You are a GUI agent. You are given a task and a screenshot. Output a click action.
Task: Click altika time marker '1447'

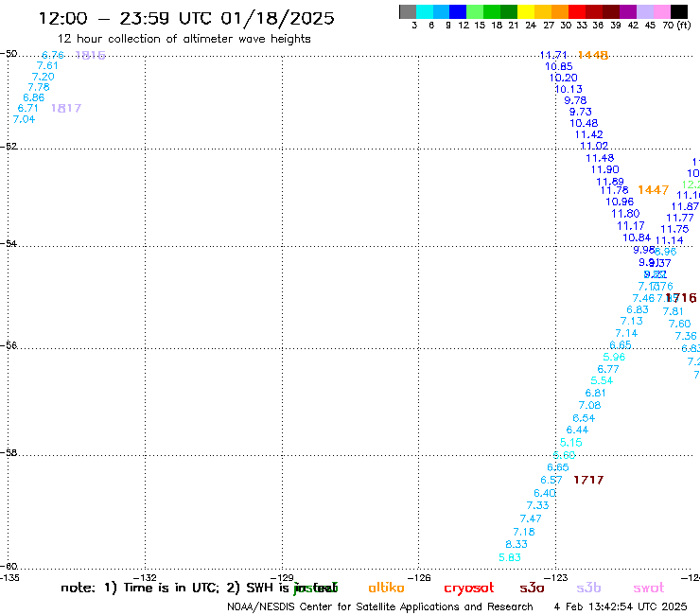653,190
